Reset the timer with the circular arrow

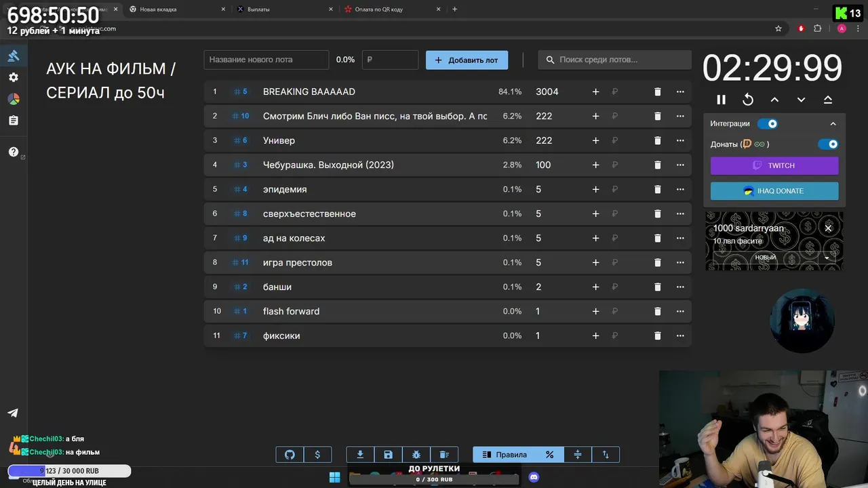[748, 100]
